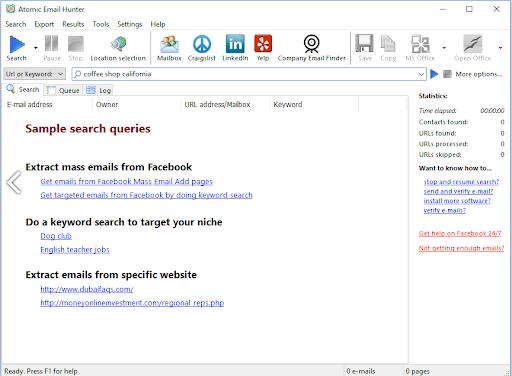Open Company Email Finder
Image resolution: width=512 pixels, height=376 pixels.
tap(311, 48)
